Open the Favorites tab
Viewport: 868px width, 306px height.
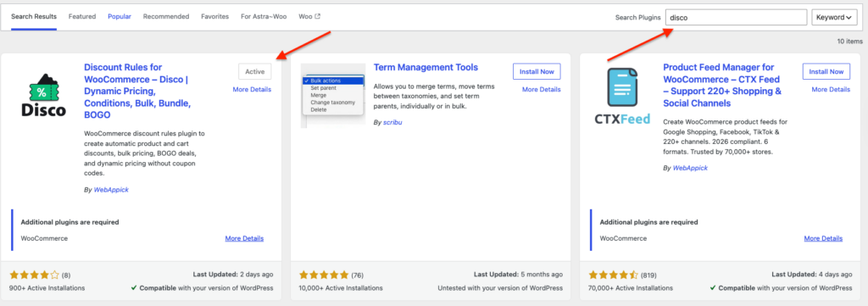[x=214, y=17]
